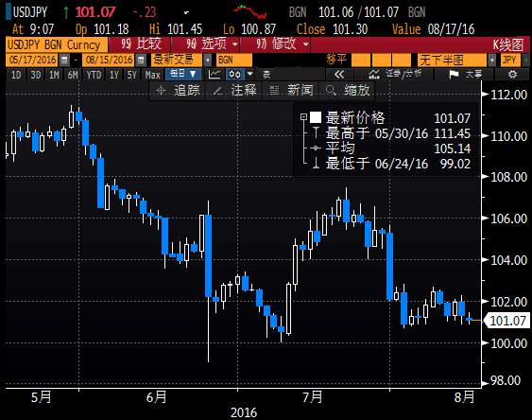Open the 大事 events flag
The height and width of the screenshot is (420, 532).
click(x=465, y=74)
